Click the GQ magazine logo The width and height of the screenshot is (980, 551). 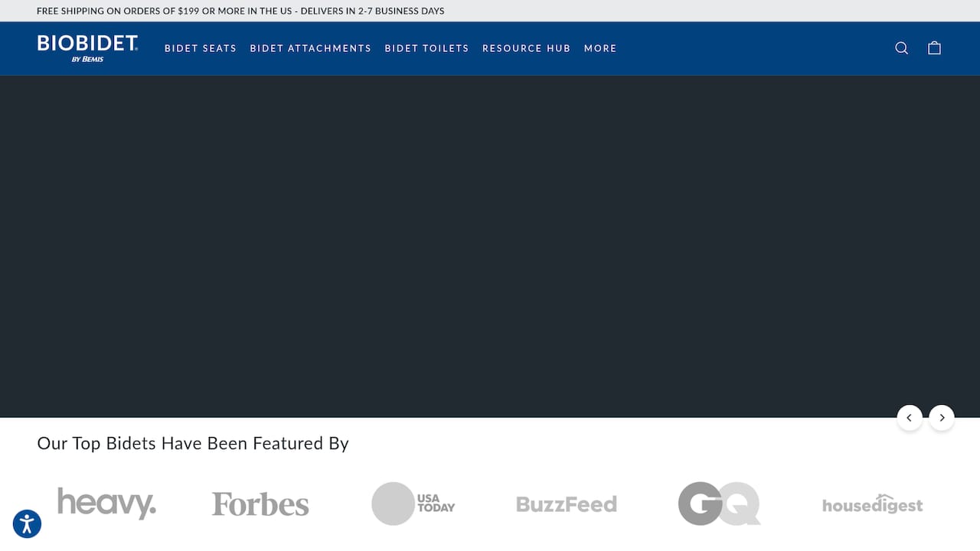[719, 504]
